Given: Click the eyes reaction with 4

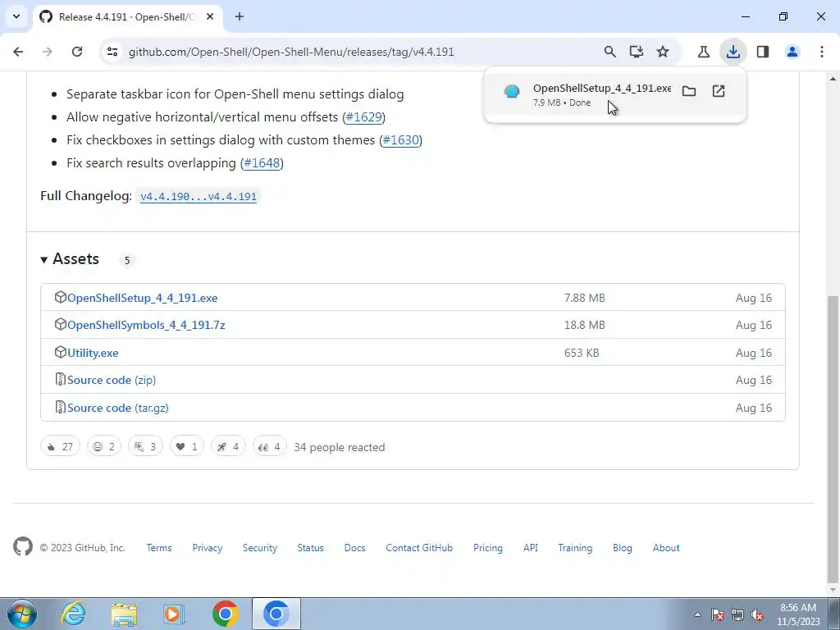Looking at the screenshot, I should [x=269, y=446].
